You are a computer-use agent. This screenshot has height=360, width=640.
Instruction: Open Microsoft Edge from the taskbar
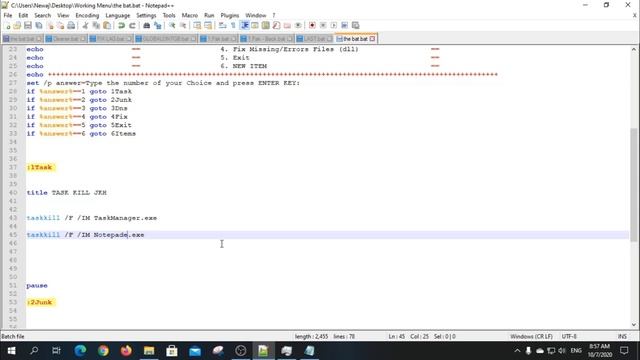80,351
